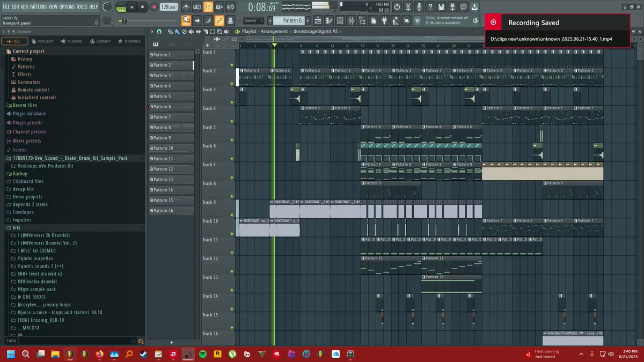
Task: Select the mute tool in playlist toolbar
Action: [191, 32]
